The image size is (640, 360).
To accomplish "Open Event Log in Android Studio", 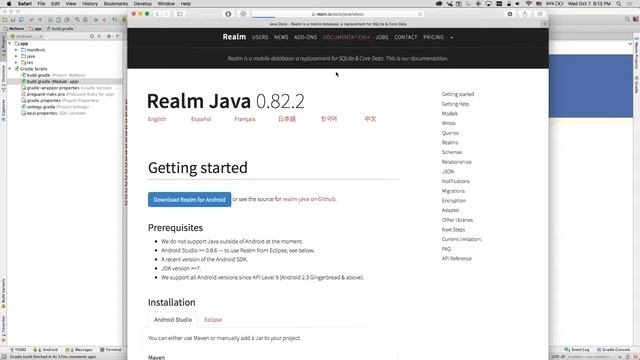I will [577, 350].
